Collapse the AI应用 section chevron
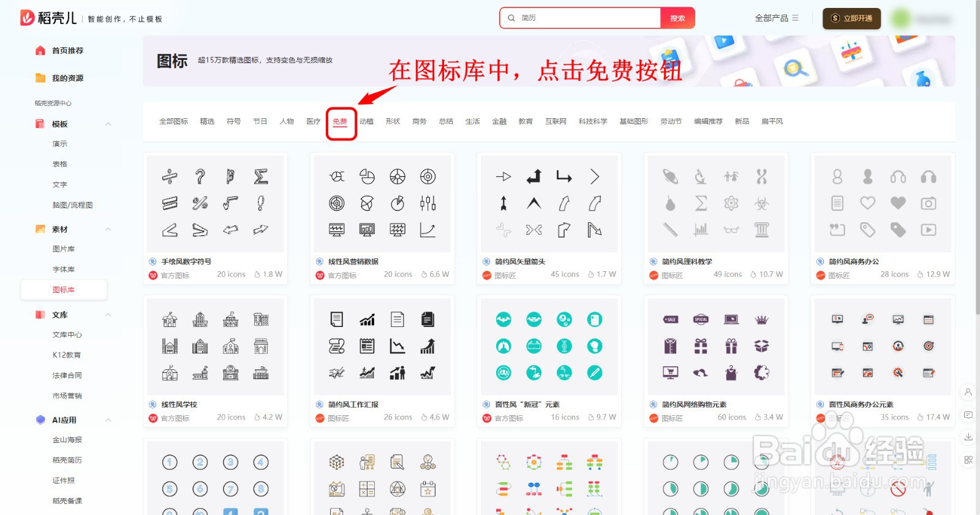Image resolution: width=980 pixels, height=515 pixels. 108,420
